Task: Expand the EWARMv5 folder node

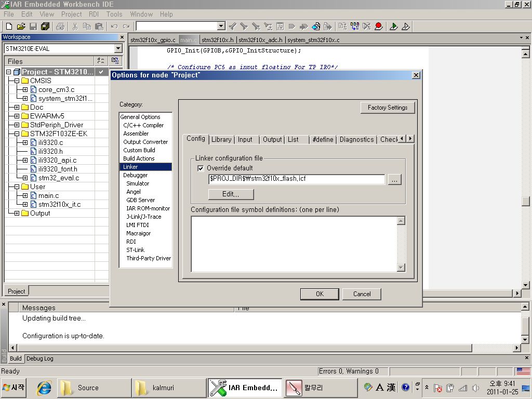Action: coord(17,116)
